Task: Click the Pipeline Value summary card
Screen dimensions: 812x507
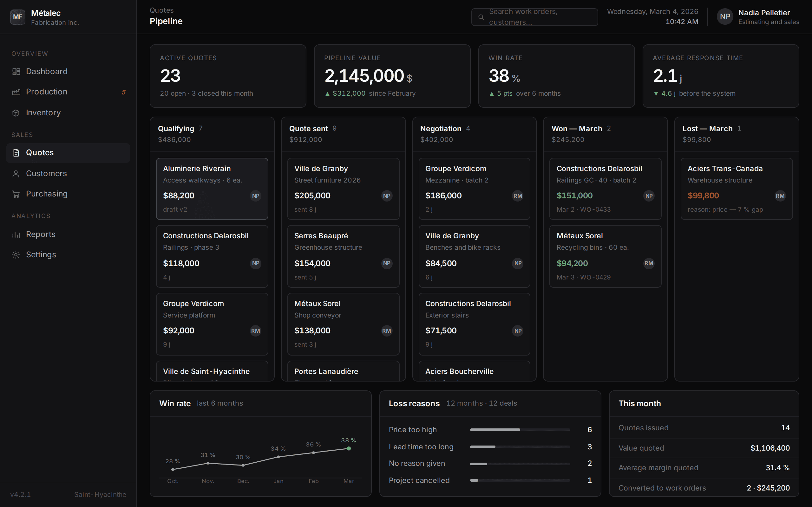Action: coord(392,76)
